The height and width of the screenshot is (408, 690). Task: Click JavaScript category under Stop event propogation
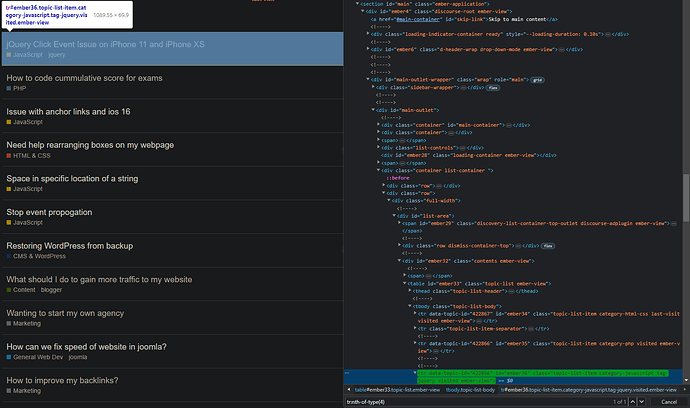tap(25, 223)
